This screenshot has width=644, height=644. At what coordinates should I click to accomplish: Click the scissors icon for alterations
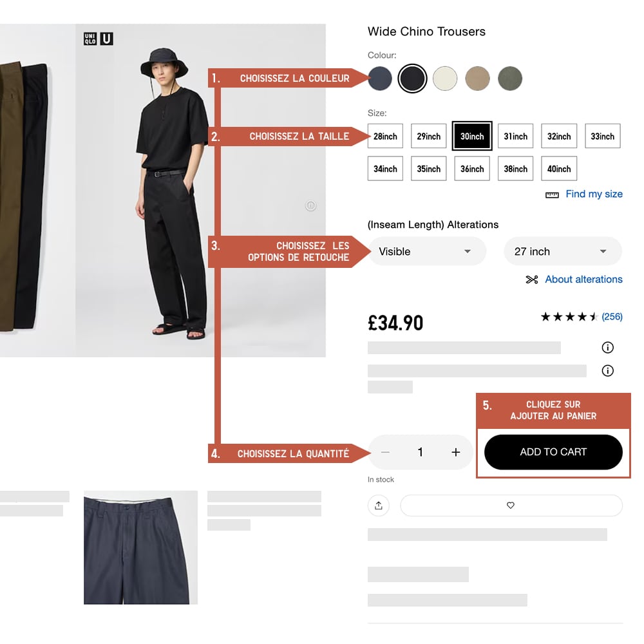531,279
